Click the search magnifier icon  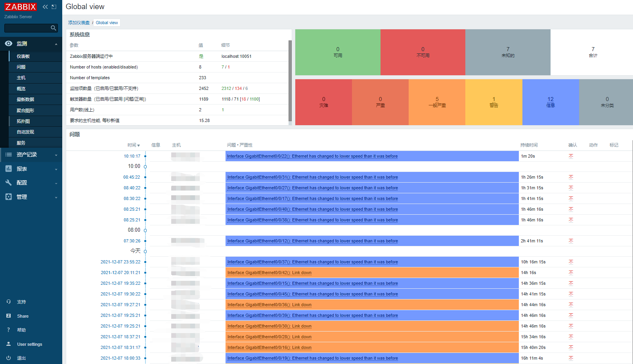click(54, 28)
